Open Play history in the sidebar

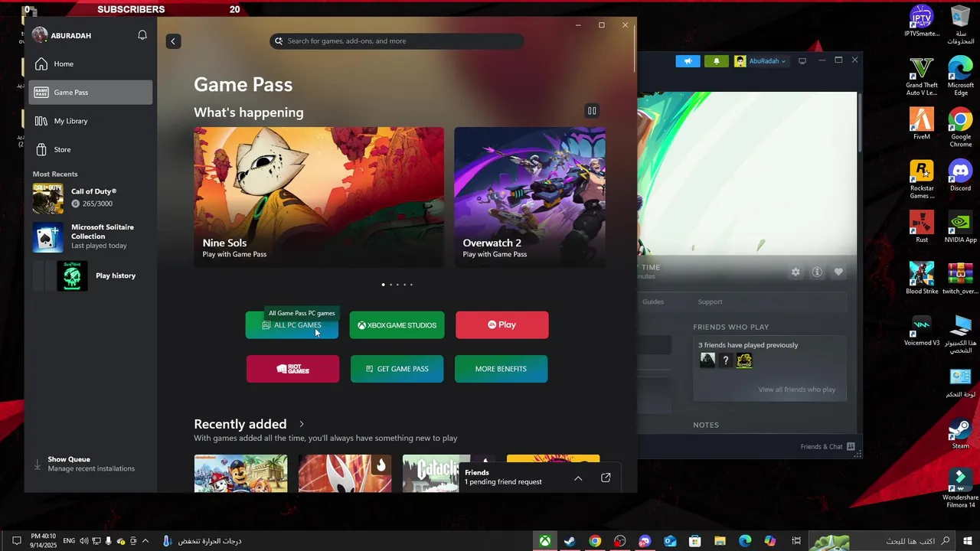pos(90,275)
